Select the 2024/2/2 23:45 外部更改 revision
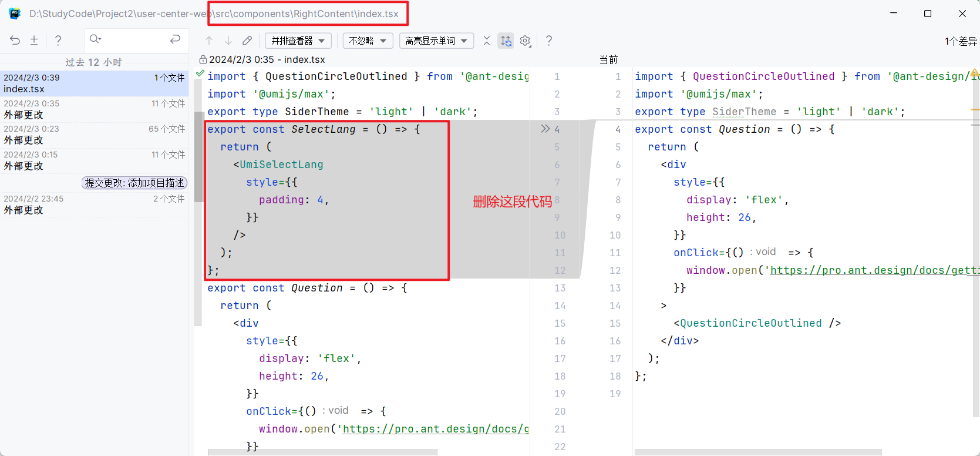The height and width of the screenshot is (456, 980). [94, 204]
